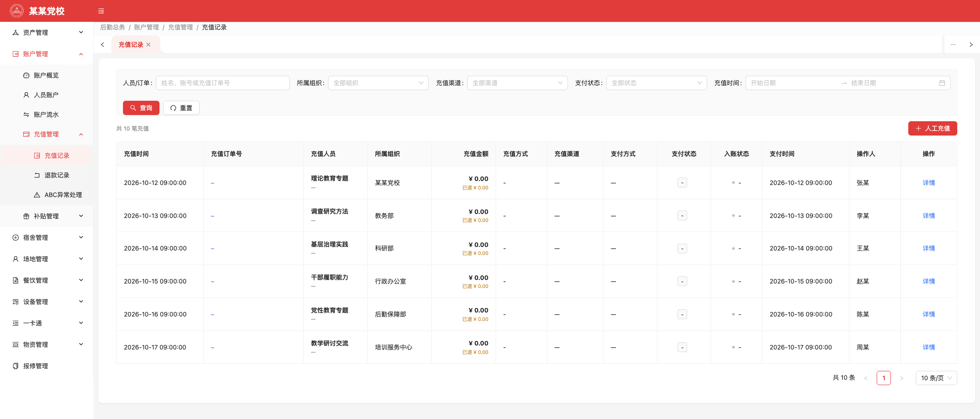This screenshot has width=980, height=419.
Task: Click the 宿舍管理 icon
Action: coord(16,238)
